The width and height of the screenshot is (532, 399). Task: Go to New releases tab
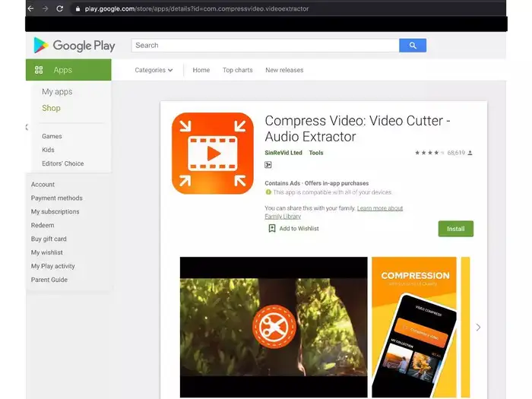click(x=284, y=70)
